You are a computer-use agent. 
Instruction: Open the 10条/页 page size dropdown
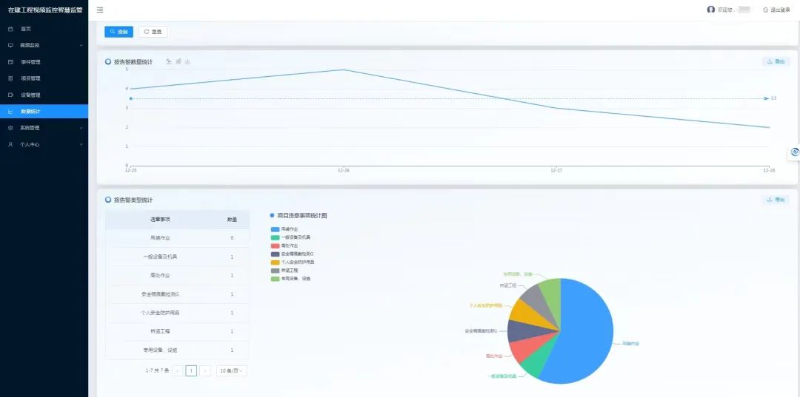pos(231,371)
